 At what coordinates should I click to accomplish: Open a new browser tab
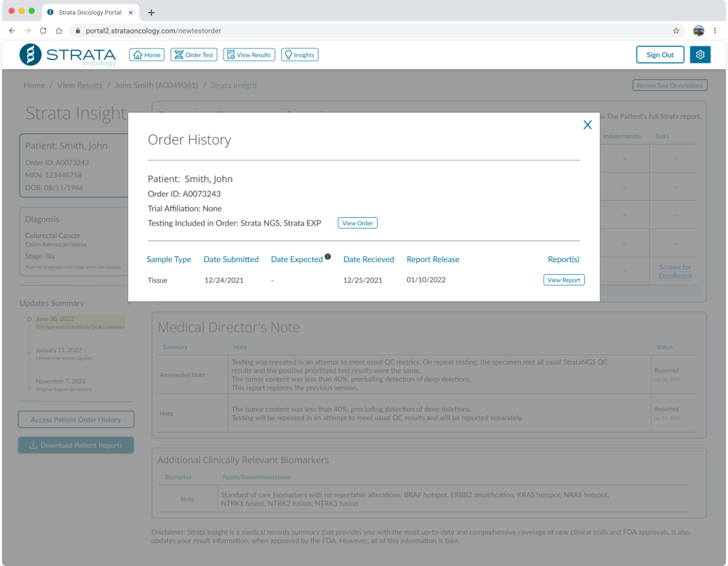(152, 12)
